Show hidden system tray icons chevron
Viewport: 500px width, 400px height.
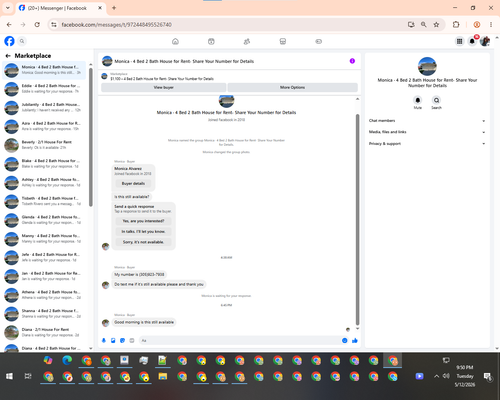point(436,376)
